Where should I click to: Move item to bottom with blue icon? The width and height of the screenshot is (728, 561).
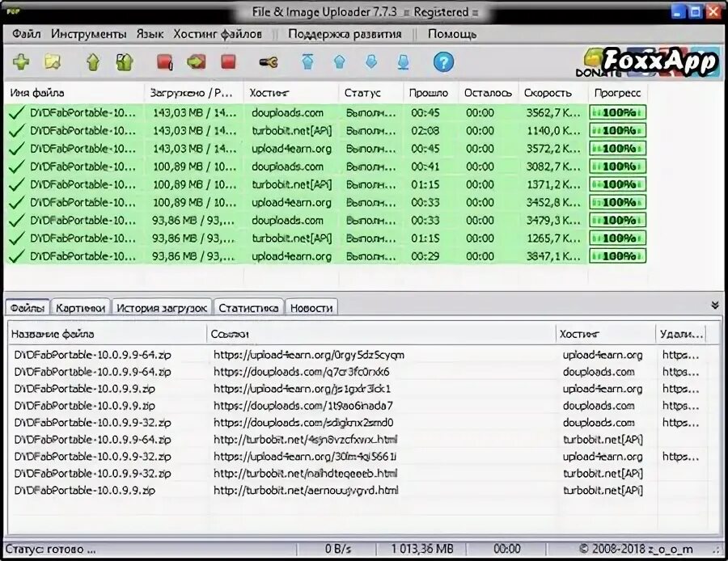404,61
